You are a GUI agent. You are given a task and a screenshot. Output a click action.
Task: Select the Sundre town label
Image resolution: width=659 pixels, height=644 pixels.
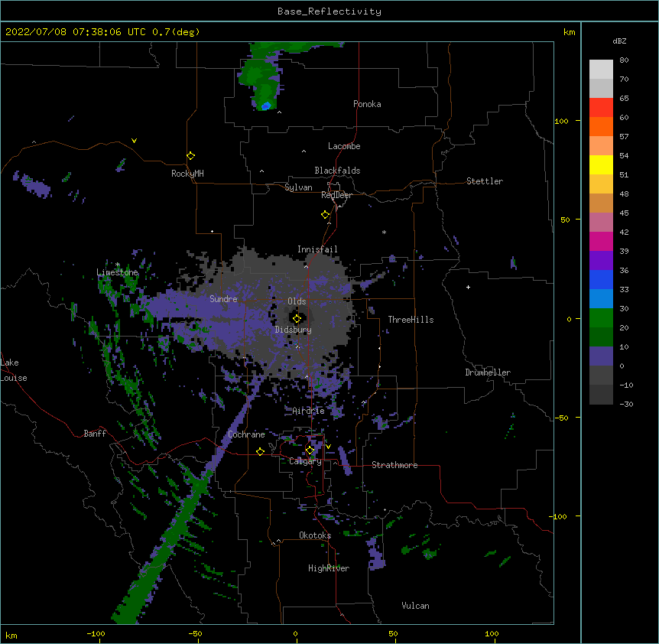[223, 299]
